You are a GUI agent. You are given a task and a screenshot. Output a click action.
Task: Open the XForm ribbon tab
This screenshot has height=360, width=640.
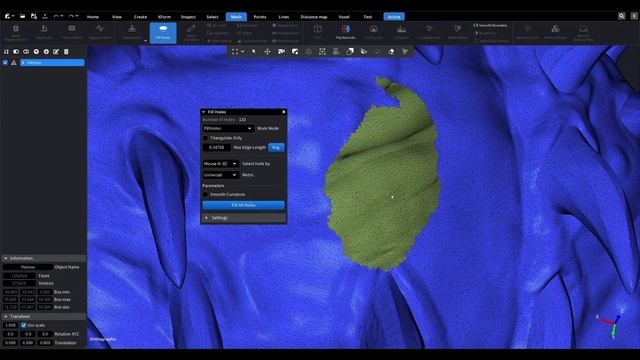pyautogui.click(x=164, y=17)
